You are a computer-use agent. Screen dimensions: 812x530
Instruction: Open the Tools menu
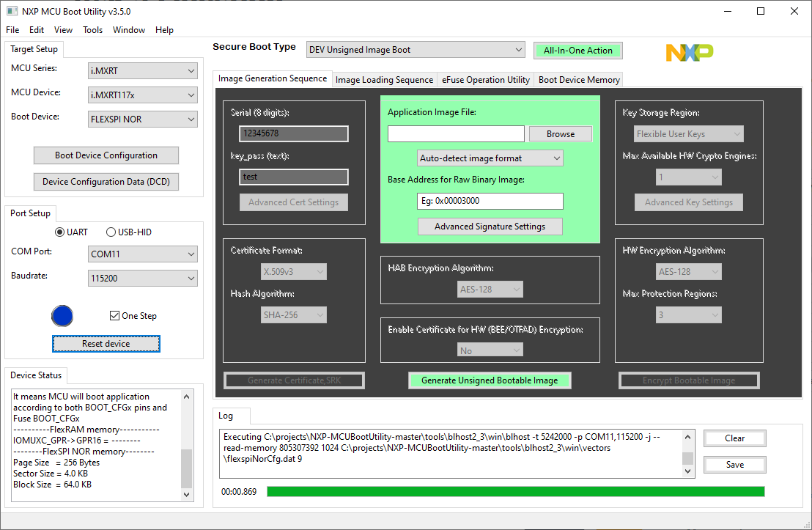click(x=92, y=30)
